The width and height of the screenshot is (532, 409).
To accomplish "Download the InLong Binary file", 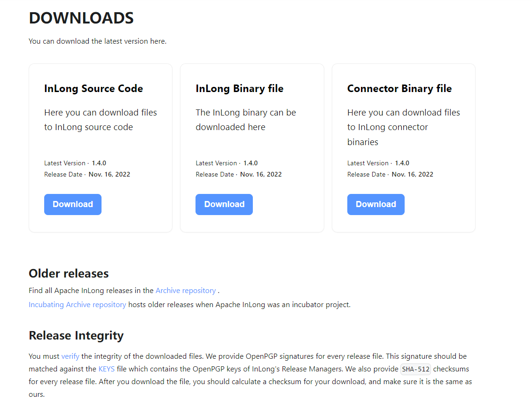I will [x=224, y=204].
